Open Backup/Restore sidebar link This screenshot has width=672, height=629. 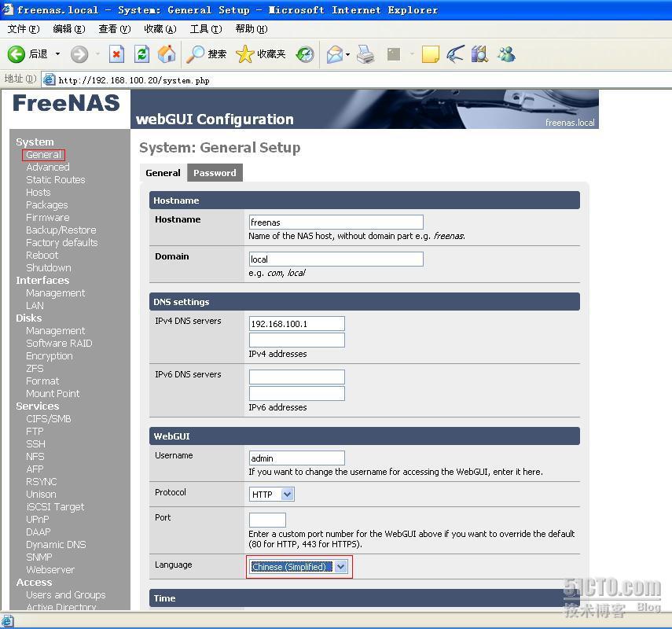coord(61,230)
